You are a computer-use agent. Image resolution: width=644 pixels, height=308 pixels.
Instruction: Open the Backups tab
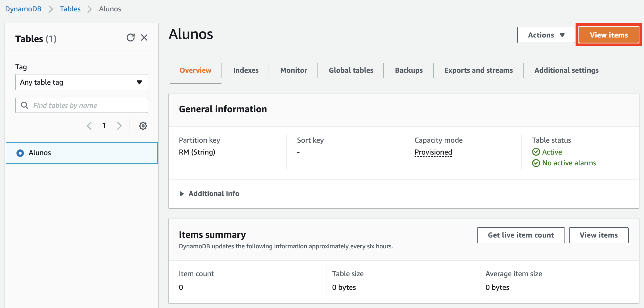point(409,70)
